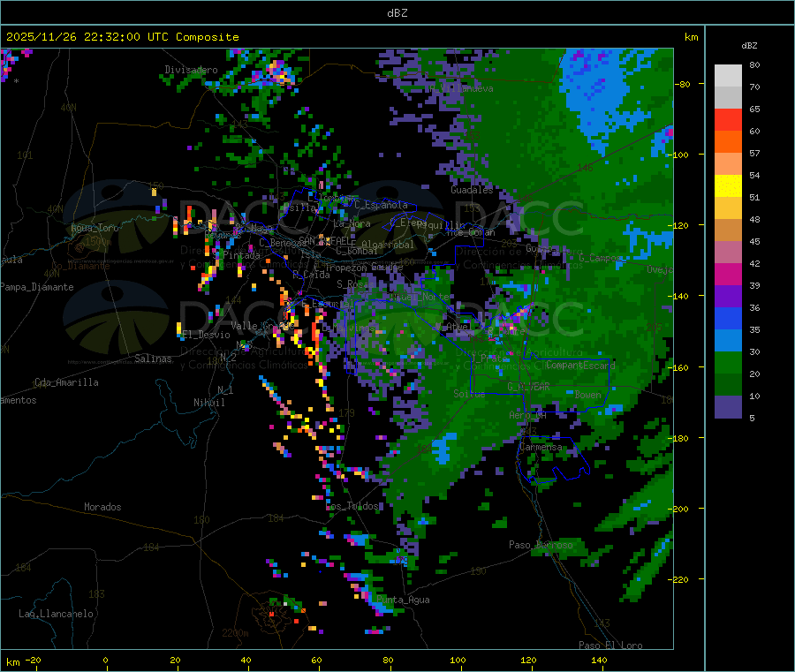
Task: Pick the bright yellow 51-54 dBZ swatch
Action: 728,186
